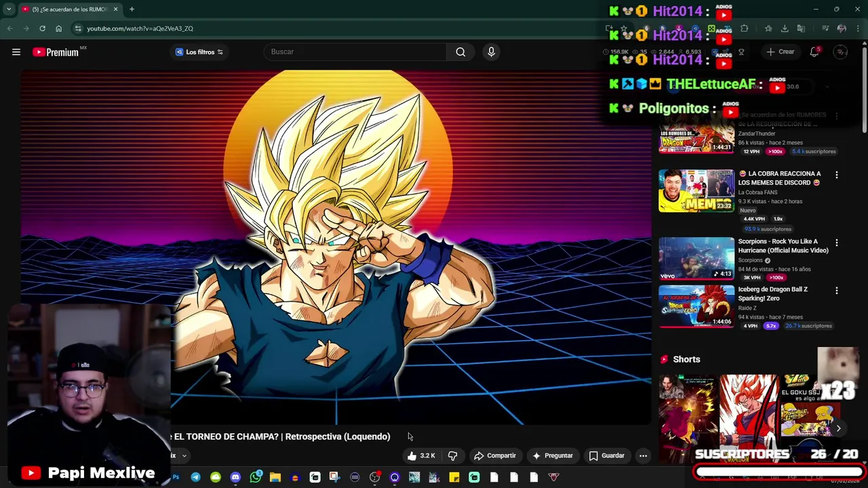Reload the page in Chrome
Image resolution: width=868 pixels, height=488 pixels.
[x=42, y=28]
